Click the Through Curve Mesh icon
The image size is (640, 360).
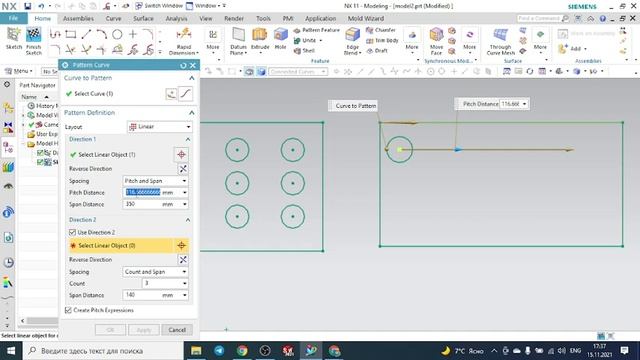point(500,35)
